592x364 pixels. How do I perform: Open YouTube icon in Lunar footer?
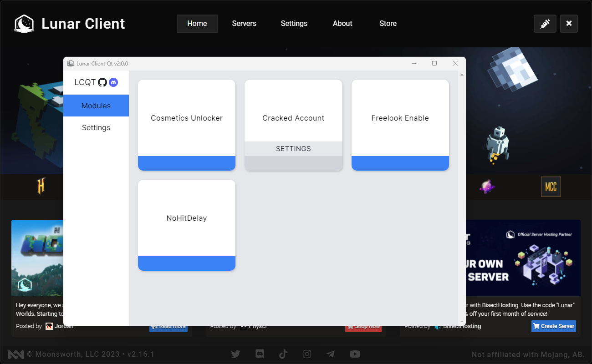tap(355, 354)
